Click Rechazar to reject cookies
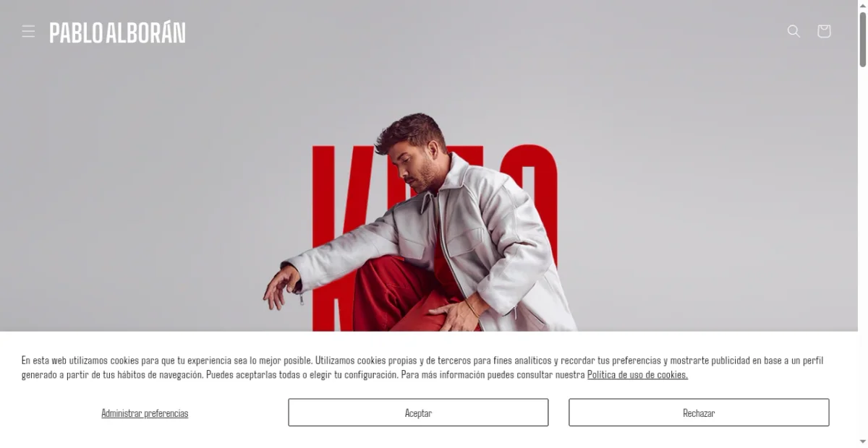This screenshot has height=448, width=868. click(x=699, y=413)
